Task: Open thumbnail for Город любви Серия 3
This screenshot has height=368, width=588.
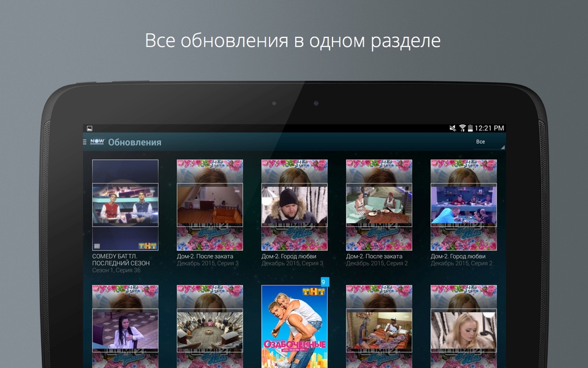Action: click(295, 205)
